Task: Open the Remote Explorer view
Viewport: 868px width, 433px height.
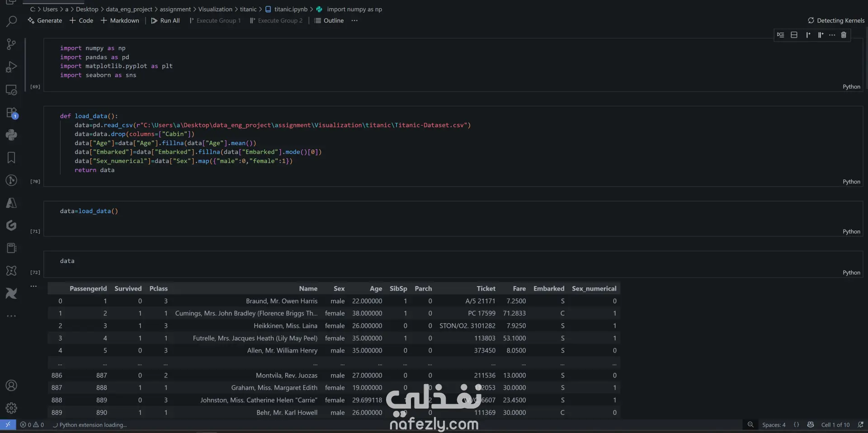Action: click(11, 89)
